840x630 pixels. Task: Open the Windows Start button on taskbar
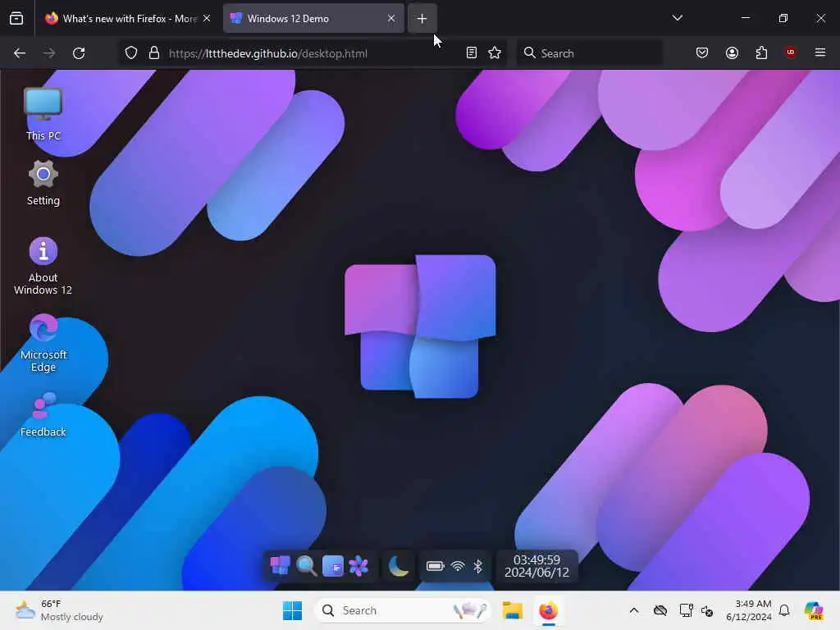click(x=293, y=610)
